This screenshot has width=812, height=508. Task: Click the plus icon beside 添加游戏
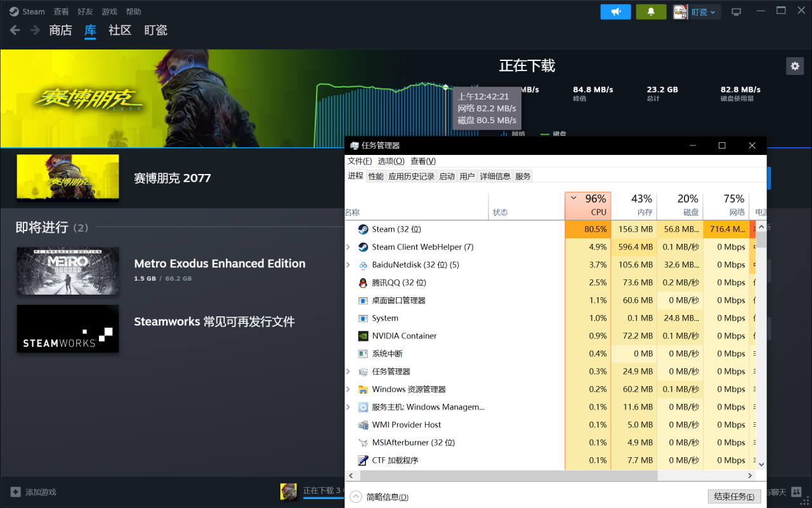(16, 491)
